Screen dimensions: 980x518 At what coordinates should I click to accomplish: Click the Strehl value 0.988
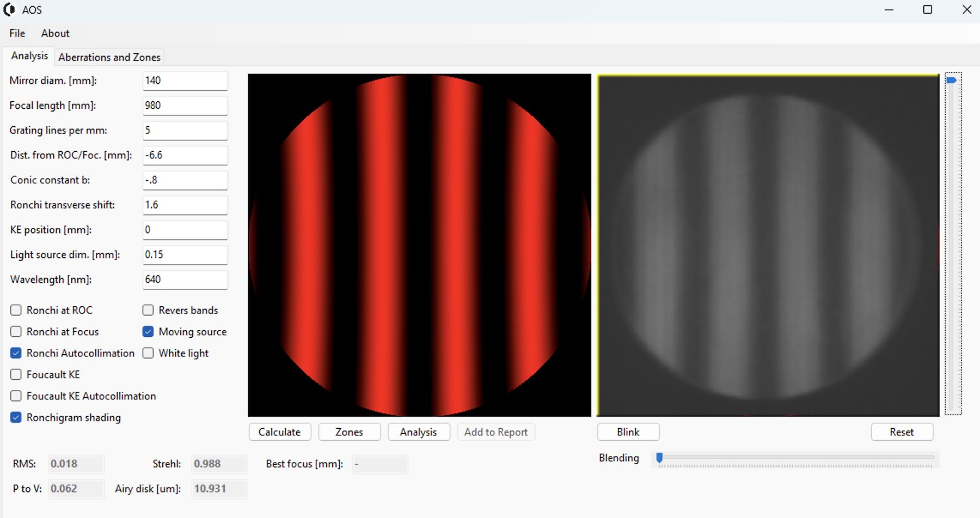[x=219, y=464]
